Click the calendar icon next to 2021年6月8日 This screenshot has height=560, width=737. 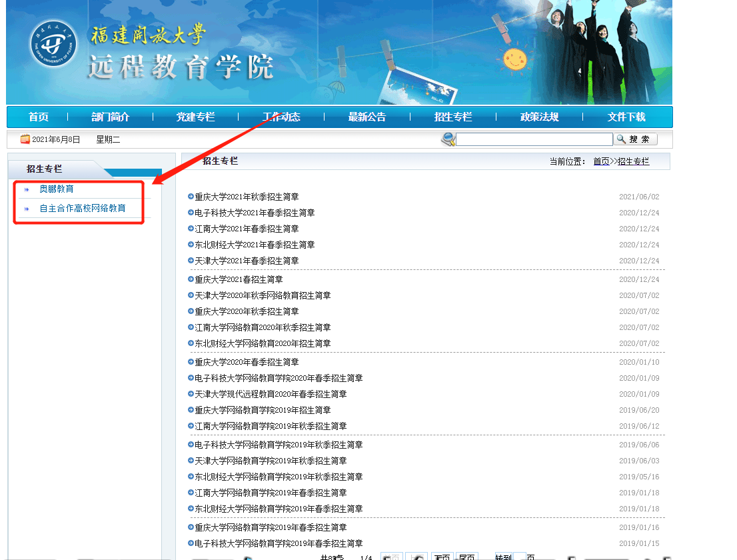[x=25, y=139]
